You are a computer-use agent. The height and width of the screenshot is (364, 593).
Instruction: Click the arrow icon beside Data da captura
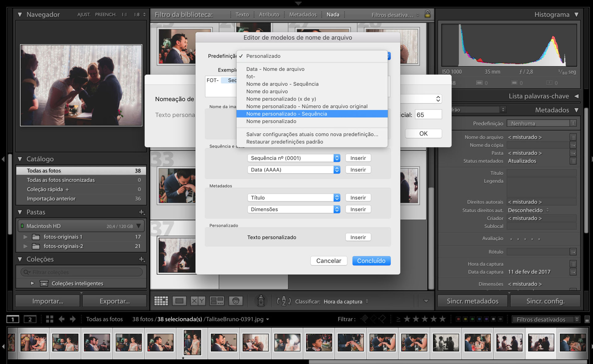point(573,272)
